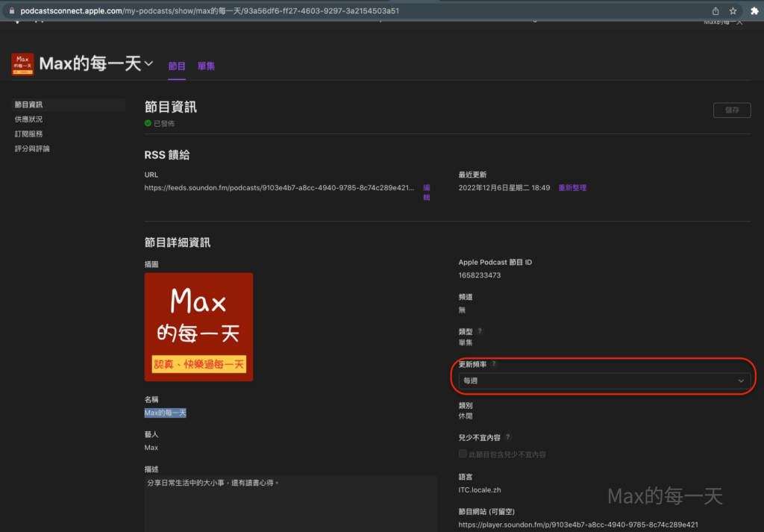Image resolution: width=764 pixels, height=532 pixels.
Task: Click the help icon next to 類型
Action: click(480, 331)
